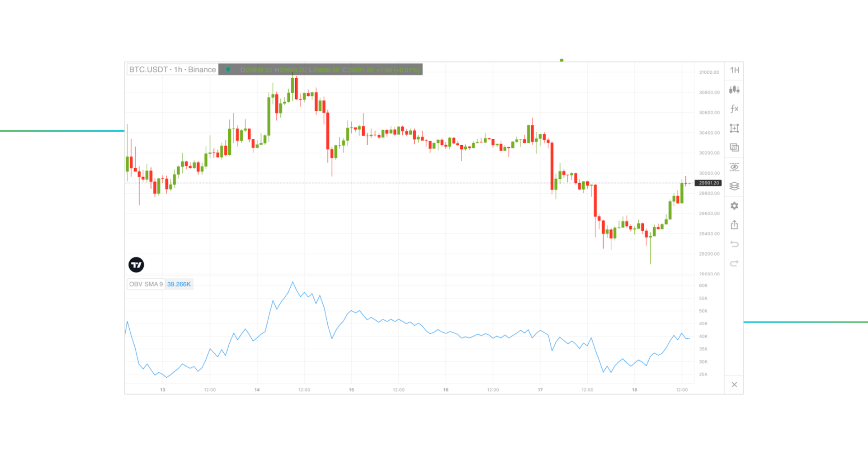Close the side toolbar with X

click(x=734, y=384)
